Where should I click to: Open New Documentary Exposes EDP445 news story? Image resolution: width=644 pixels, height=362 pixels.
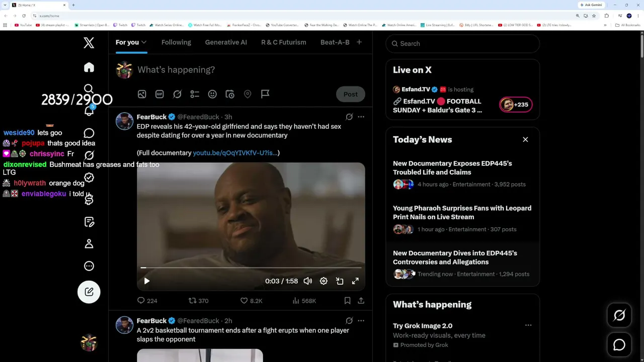click(x=462, y=174)
